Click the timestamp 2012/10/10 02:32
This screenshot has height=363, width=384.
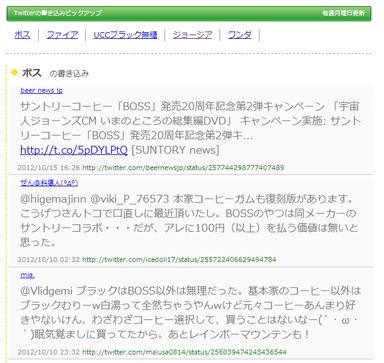[49, 259]
